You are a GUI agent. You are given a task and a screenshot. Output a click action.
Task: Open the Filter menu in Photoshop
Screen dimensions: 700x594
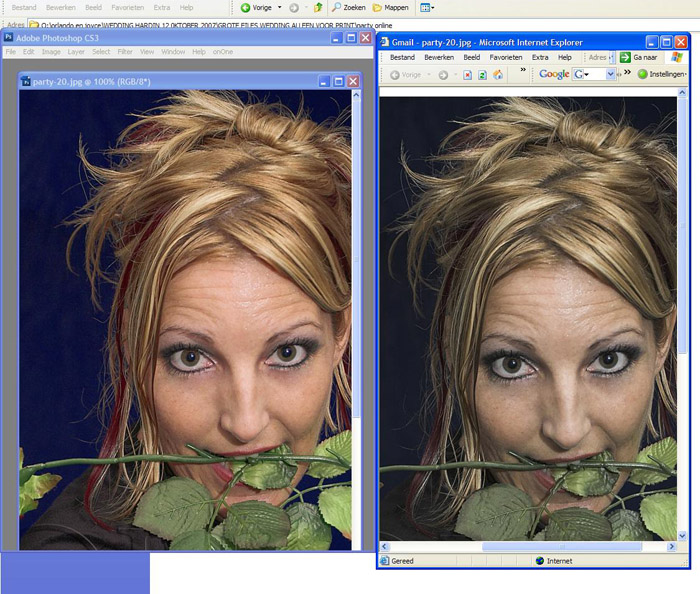[x=125, y=51]
